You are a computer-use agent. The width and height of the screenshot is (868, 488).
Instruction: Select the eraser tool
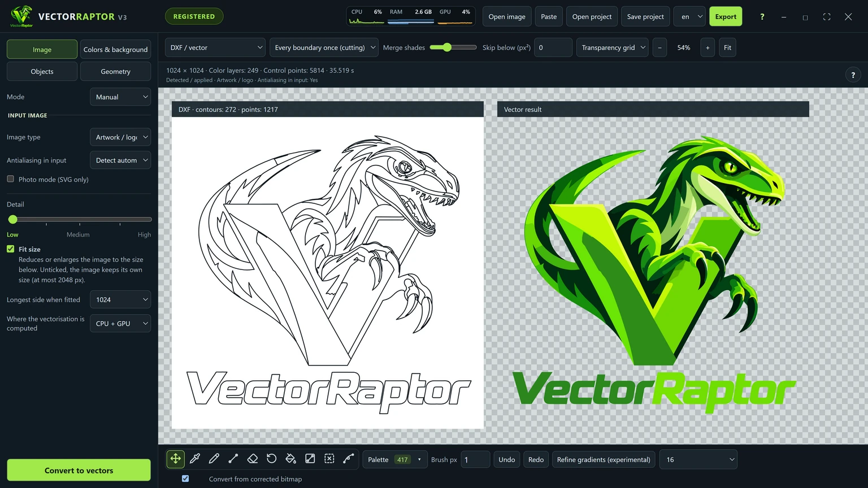[253, 459]
